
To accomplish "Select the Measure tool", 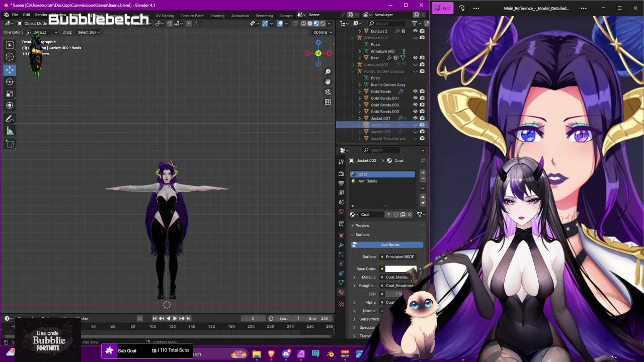I will pyautogui.click(x=10, y=131).
